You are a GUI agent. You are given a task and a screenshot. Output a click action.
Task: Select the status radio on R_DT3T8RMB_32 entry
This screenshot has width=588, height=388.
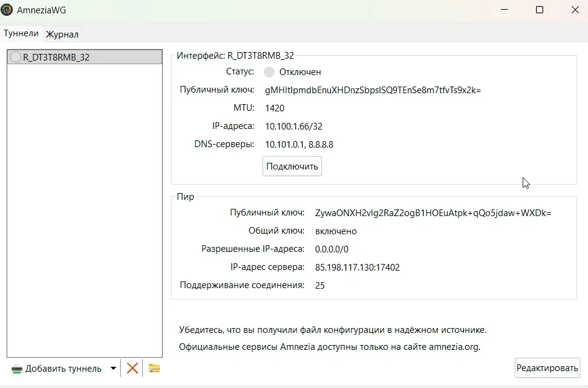tap(15, 56)
